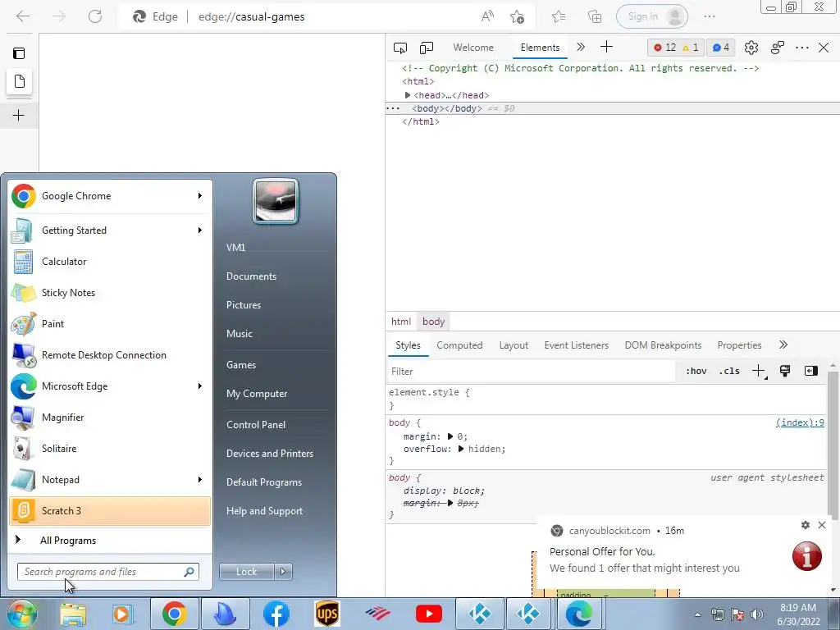Add this page to favorites star icon
This screenshot has width=840, height=630.
517,16
